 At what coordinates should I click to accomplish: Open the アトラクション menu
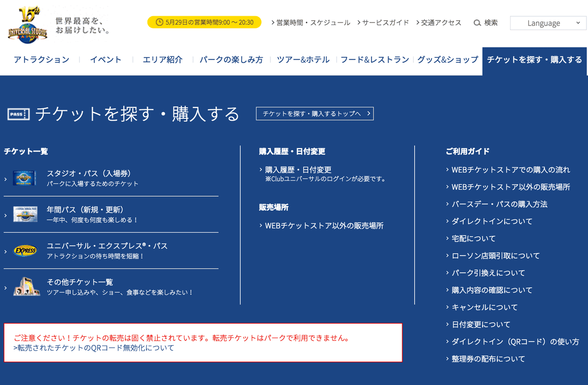click(42, 60)
